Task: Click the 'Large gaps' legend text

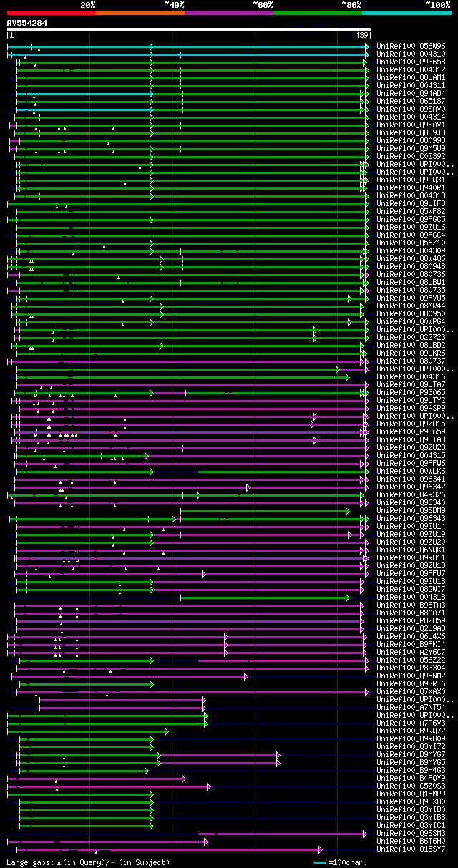Action: (x=29, y=862)
